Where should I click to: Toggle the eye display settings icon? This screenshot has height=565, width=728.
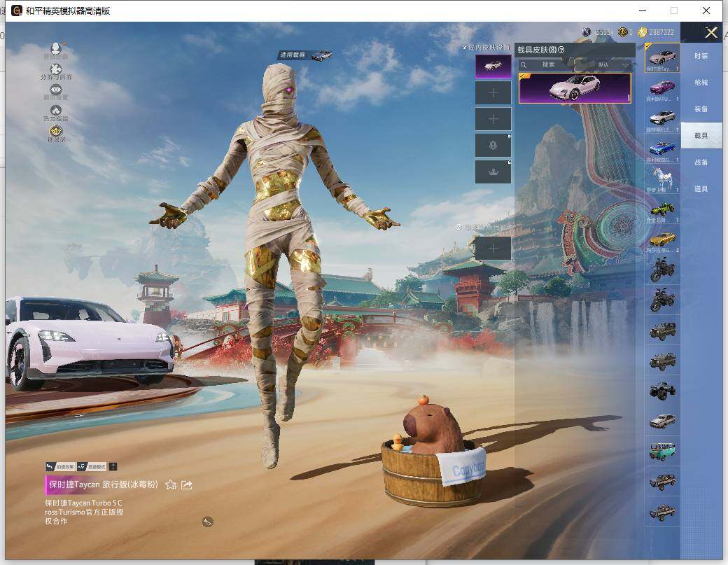[x=56, y=90]
